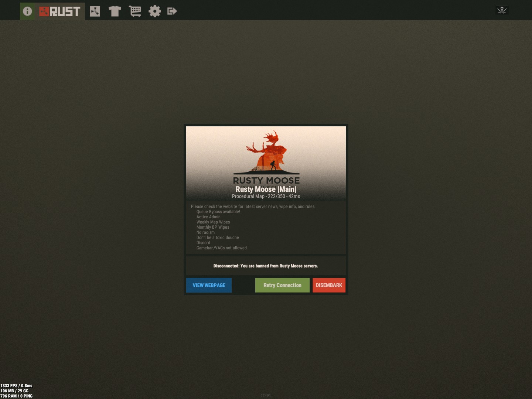The width and height of the screenshot is (532, 399).
Task: Click the exit/quit arrow icon
Action: (172, 11)
